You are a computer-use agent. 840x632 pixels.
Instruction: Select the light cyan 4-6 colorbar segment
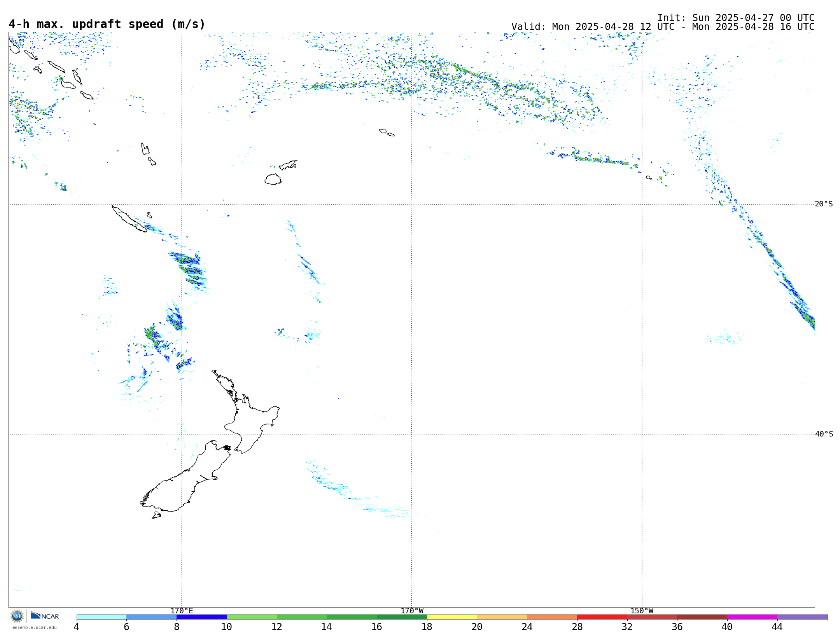tap(101, 617)
